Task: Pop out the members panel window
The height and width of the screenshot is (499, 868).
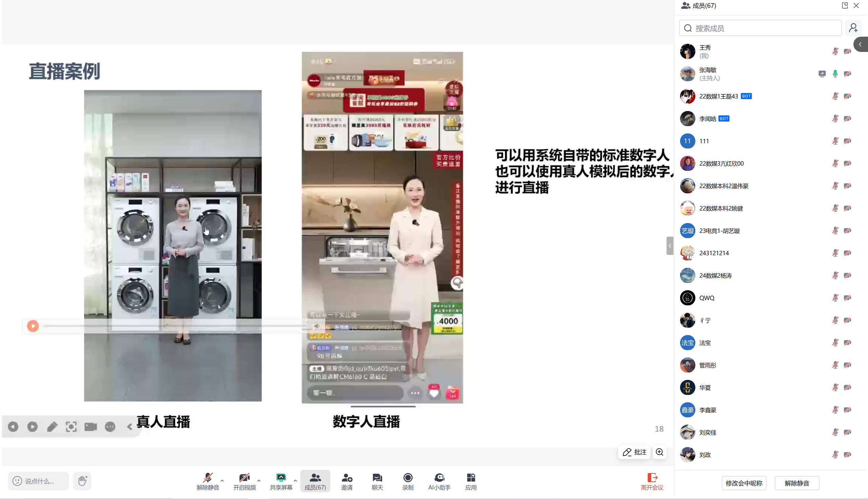Action: [x=845, y=5]
